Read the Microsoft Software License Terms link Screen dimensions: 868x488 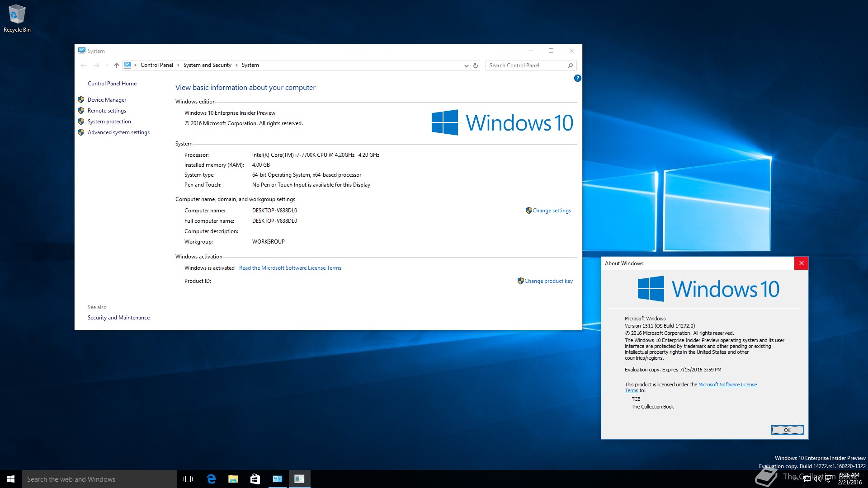[290, 268]
